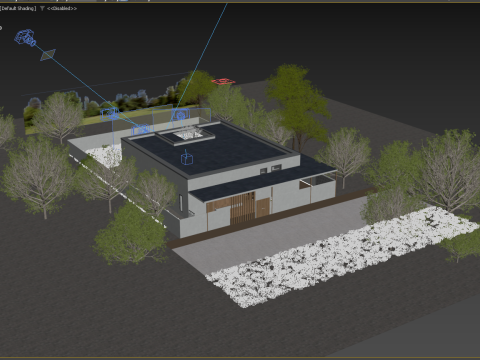Open the <<Disabled>> viewport filter menu

pyautogui.click(x=62, y=8)
